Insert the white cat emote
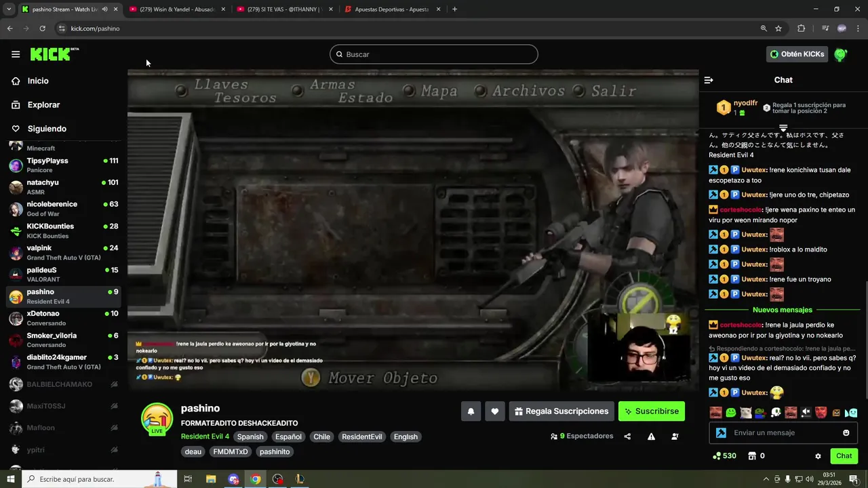Image resolution: width=868 pixels, height=488 pixels. 746,412
